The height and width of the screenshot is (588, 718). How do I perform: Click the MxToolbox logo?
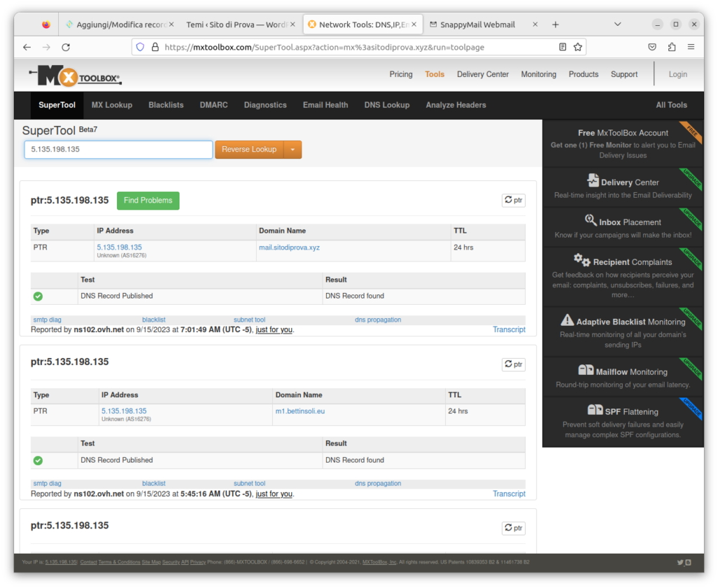coord(75,76)
